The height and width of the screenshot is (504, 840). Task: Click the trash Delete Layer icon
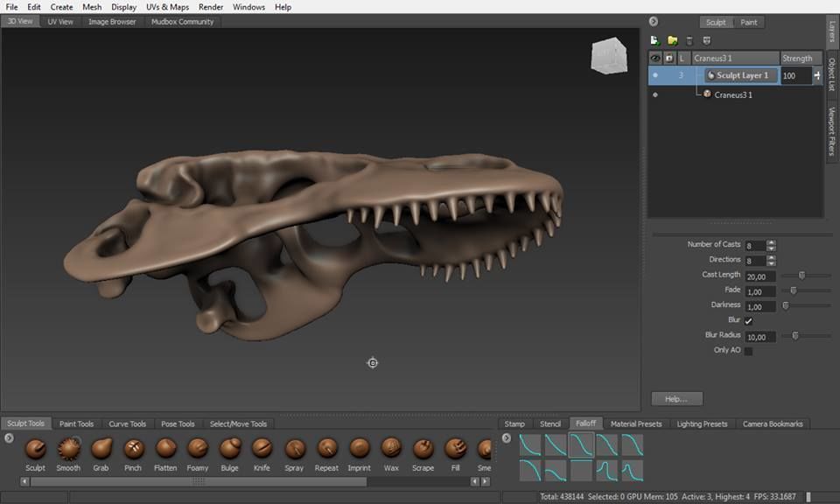(689, 41)
